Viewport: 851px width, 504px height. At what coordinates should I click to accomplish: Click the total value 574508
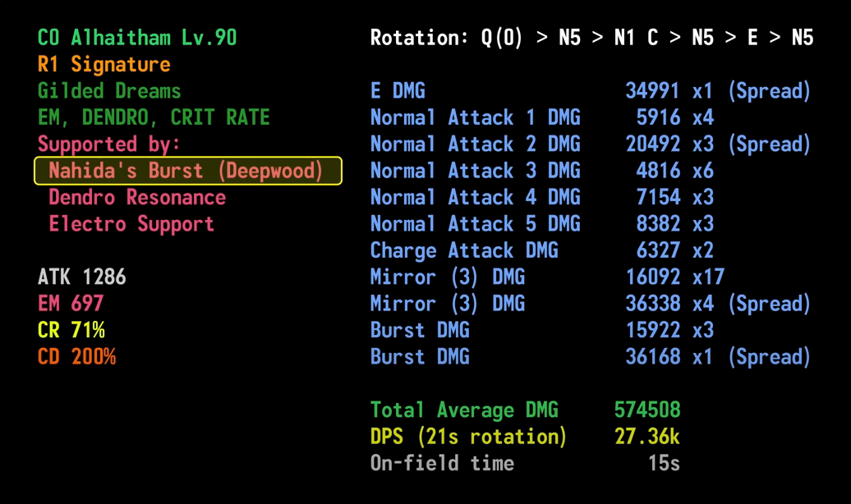647,410
